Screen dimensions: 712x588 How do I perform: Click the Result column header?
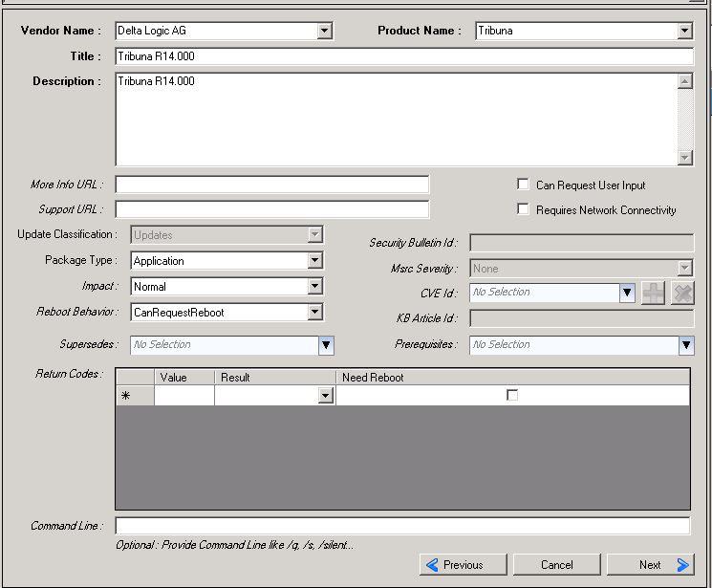[x=275, y=377]
